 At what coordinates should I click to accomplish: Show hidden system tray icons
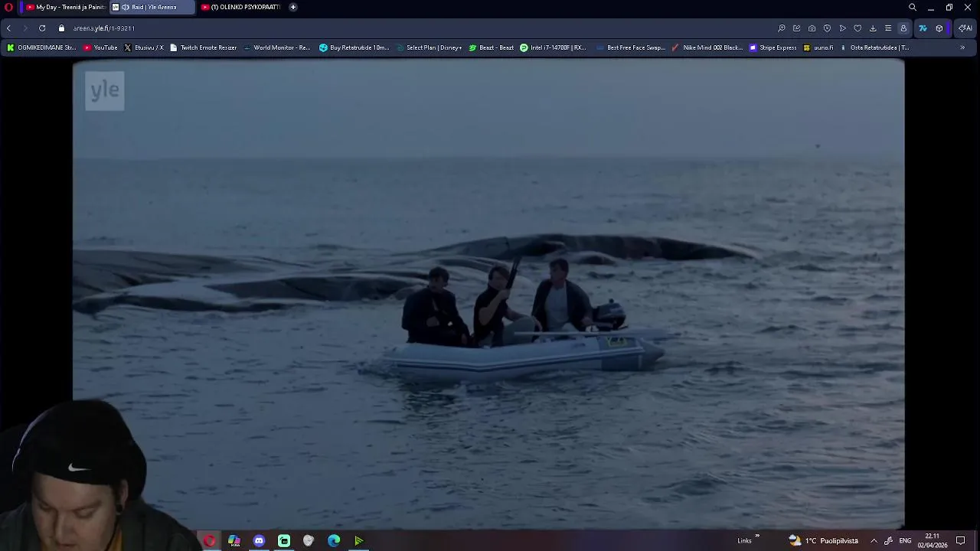tap(874, 541)
